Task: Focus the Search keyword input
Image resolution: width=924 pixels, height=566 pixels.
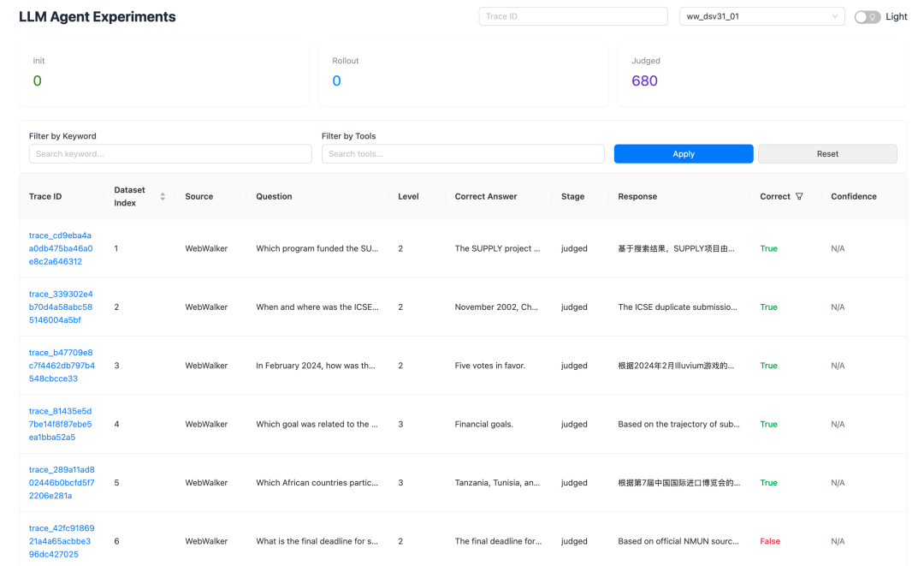Action: pyautogui.click(x=170, y=154)
